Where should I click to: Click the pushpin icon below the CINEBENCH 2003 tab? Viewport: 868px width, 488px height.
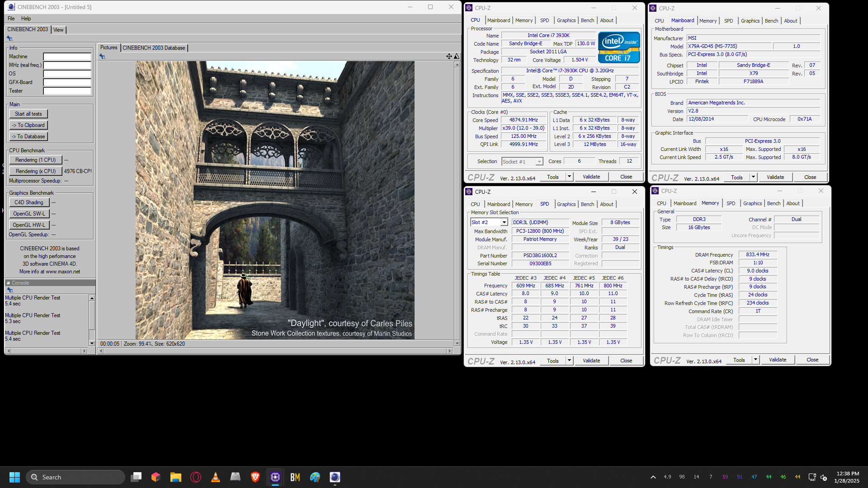(9, 38)
